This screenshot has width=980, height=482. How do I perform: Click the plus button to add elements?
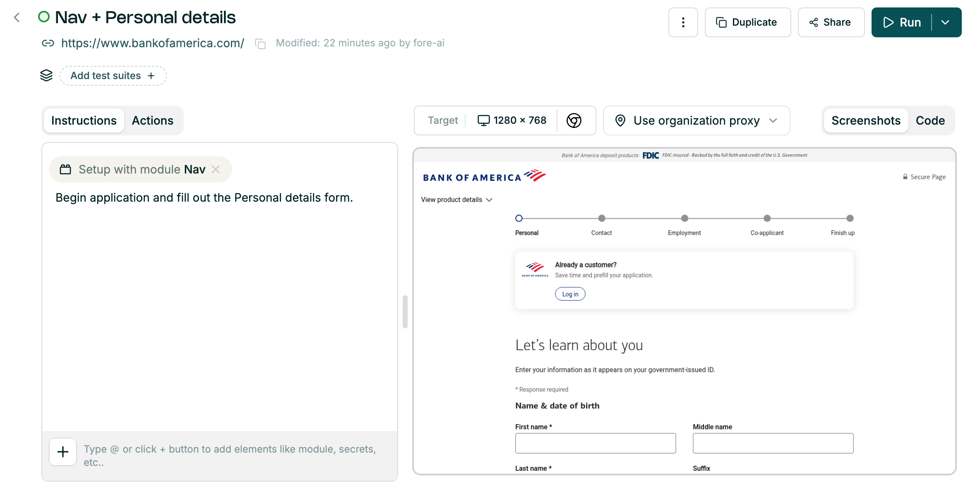click(x=63, y=452)
